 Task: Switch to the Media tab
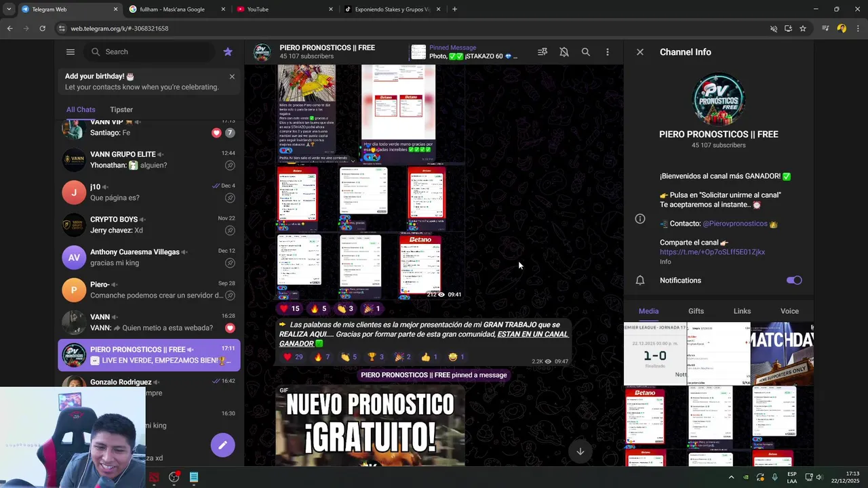coord(648,311)
